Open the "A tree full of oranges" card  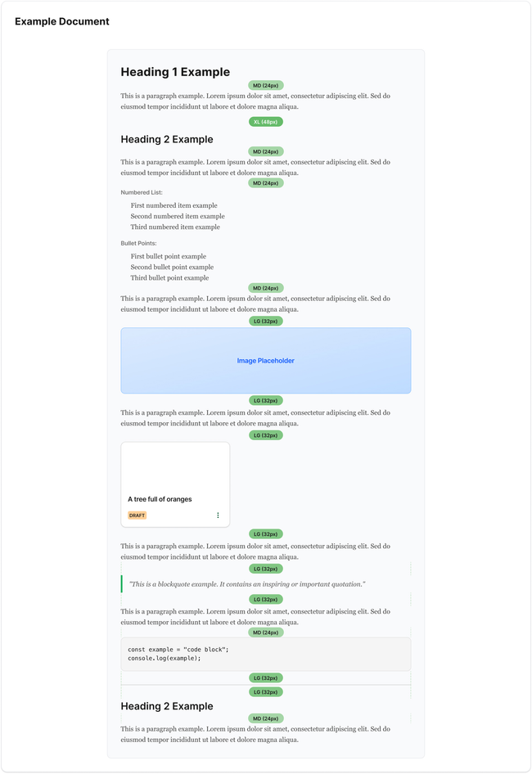click(x=175, y=484)
